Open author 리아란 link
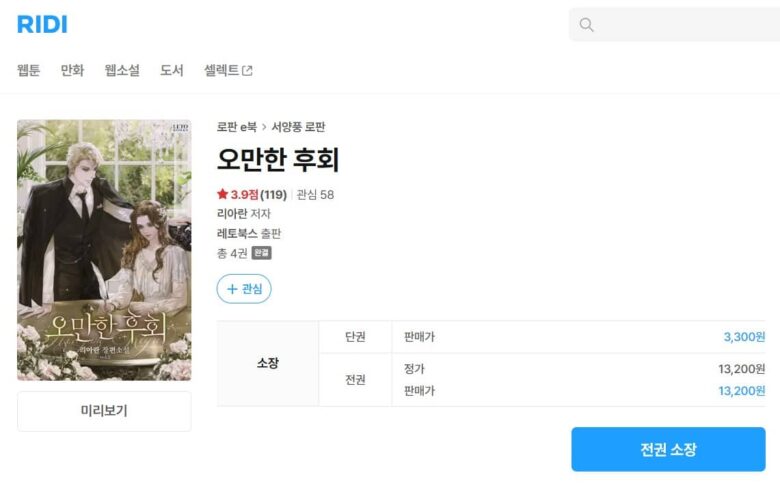 click(232, 213)
